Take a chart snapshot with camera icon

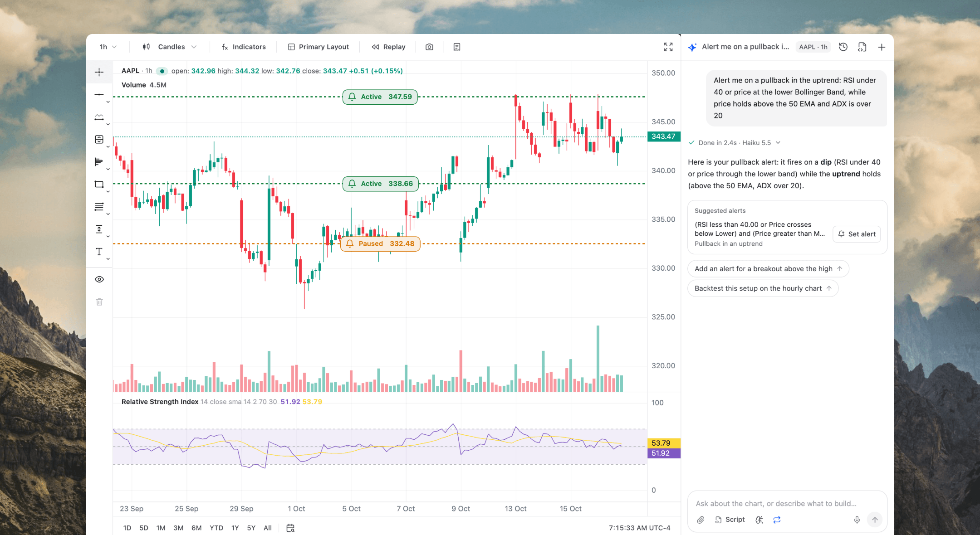tap(429, 47)
